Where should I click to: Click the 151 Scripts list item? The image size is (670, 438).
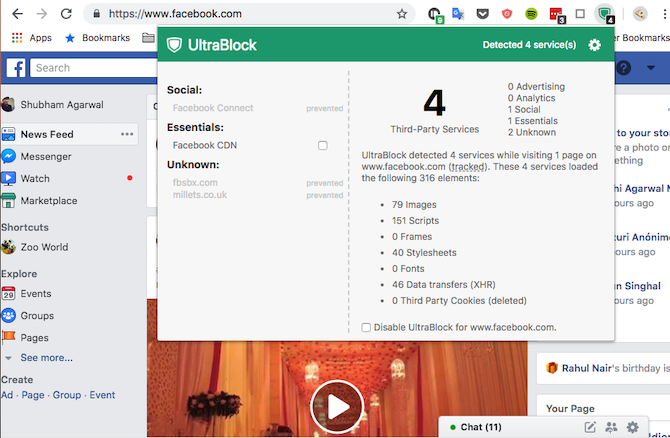click(x=415, y=220)
